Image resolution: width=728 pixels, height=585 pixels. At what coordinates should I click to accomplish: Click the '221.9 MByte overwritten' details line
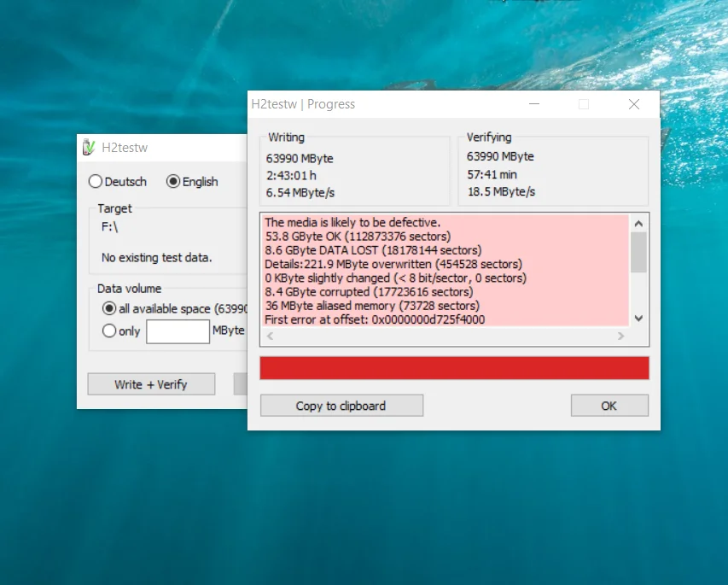[x=393, y=265]
